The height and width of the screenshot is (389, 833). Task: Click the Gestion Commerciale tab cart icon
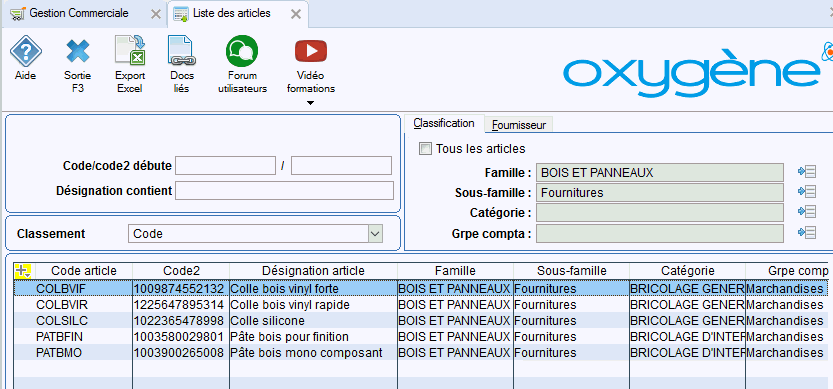[x=18, y=14]
